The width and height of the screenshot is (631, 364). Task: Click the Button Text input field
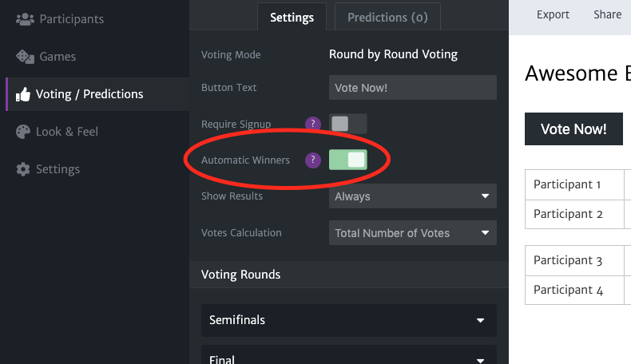412,88
